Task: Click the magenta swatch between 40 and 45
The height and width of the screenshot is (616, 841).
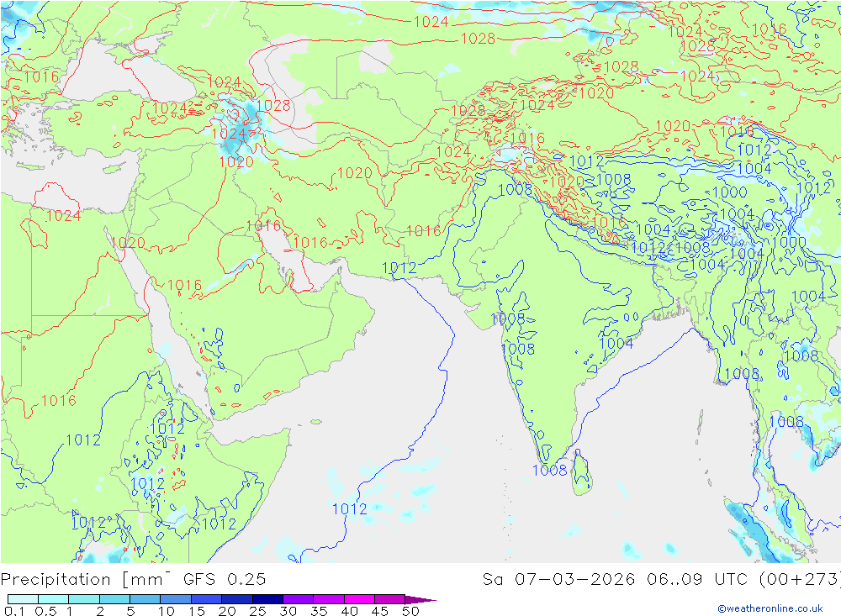Action: tap(359, 599)
